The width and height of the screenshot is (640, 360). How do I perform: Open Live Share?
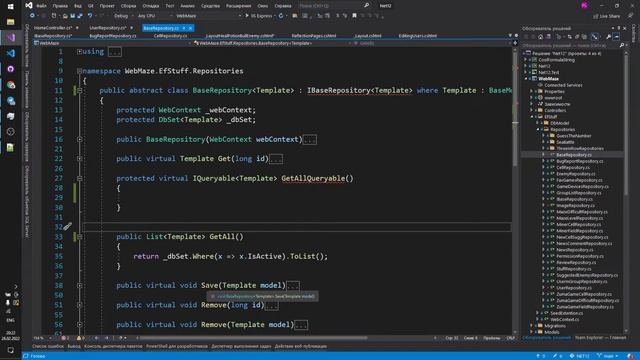coord(607,16)
